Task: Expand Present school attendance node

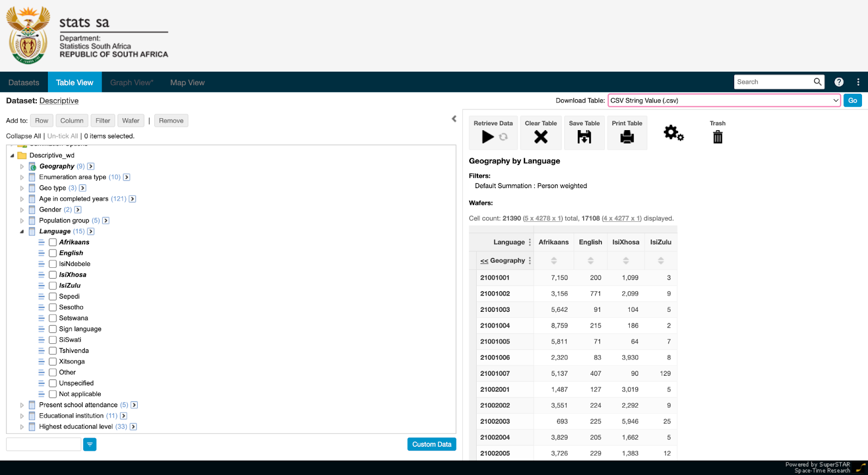Action: [x=22, y=405]
